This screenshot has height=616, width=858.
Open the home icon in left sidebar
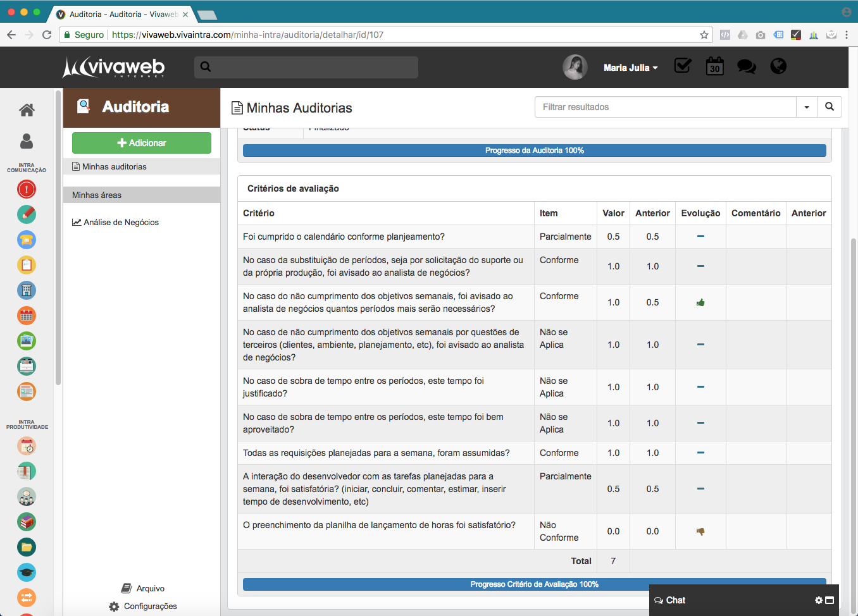27,110
